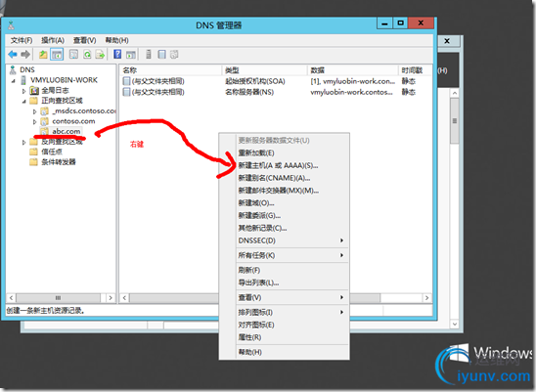Choose 对齐图标(E) from context menu
Screen dimensions: 536x392
(256, 325)
